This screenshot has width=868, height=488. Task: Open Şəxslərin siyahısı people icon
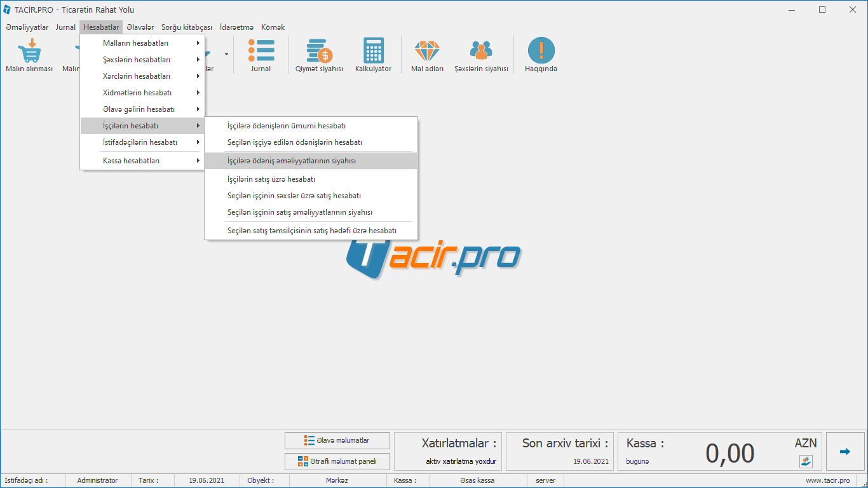click(x=481, y=51)
